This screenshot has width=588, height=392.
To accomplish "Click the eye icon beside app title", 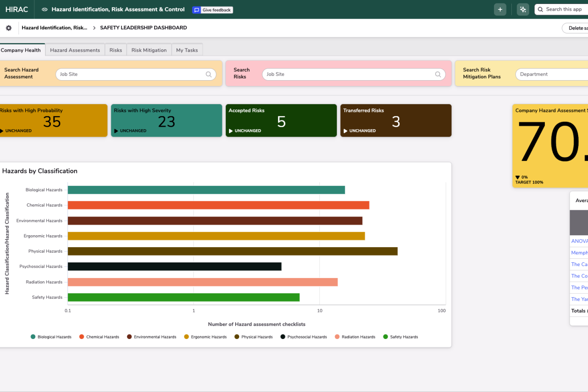I will pos(45,9).
